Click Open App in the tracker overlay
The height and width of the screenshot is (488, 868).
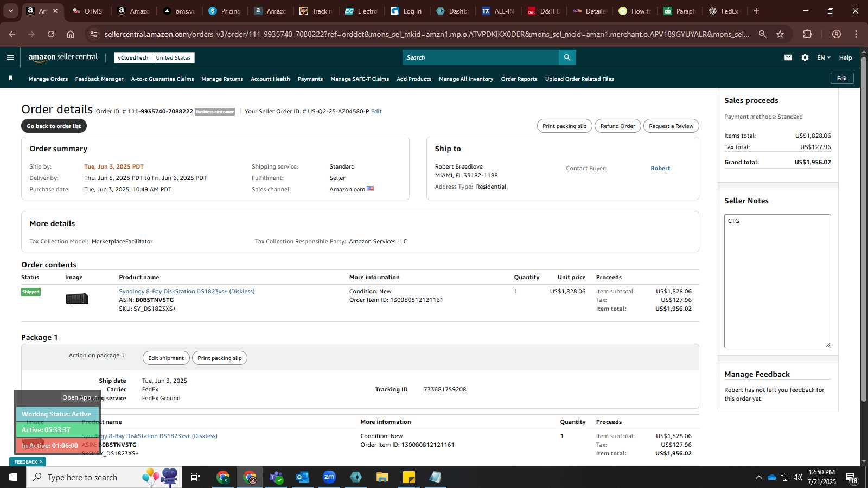pos(79,397)
